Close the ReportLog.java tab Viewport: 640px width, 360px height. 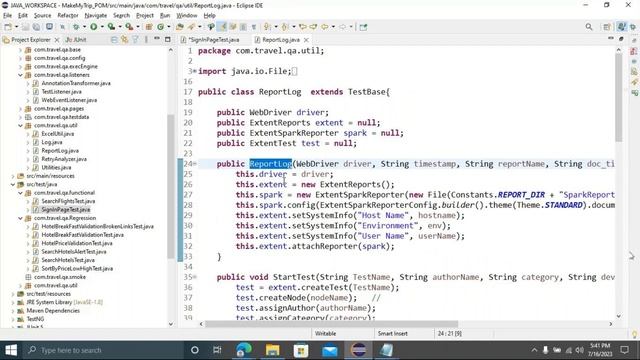coord(306,40)
